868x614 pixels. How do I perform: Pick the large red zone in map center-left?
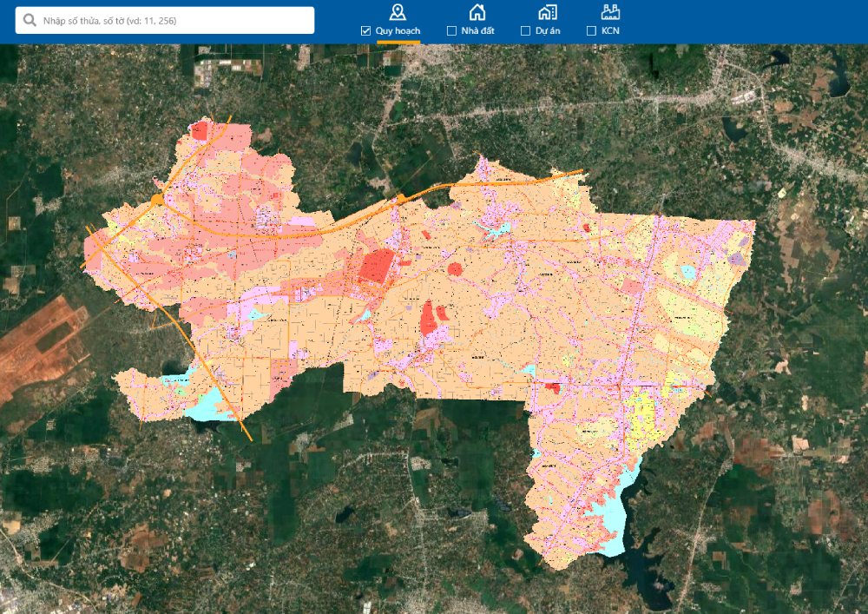pos(377,267)
